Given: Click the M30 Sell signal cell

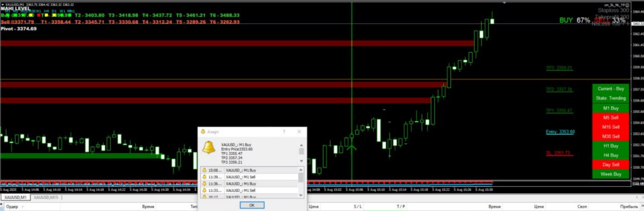Looking at the screenshot, I should pyautogui.click(x=610, y=136).
